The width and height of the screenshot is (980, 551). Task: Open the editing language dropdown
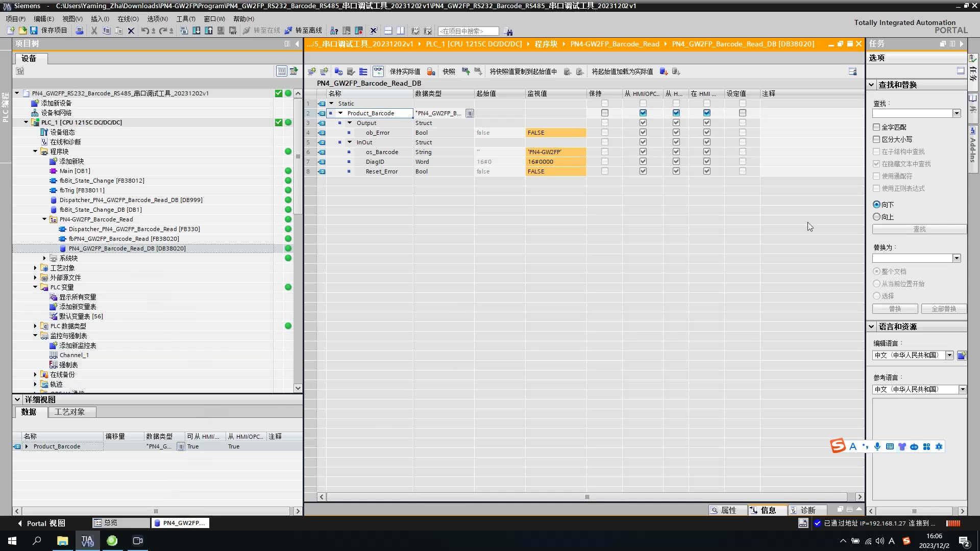coord(949,355)
